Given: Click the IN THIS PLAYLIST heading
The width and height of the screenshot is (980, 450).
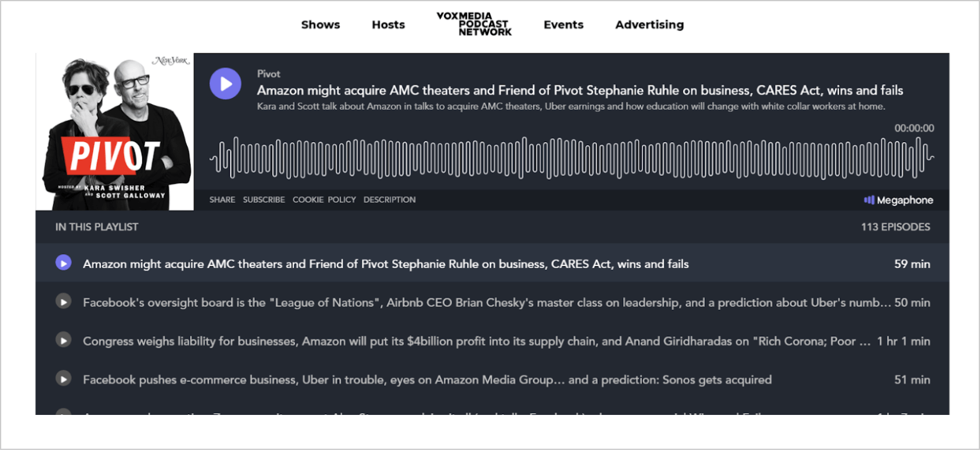Looking at the screenshot, I should [x=97, y=227].
